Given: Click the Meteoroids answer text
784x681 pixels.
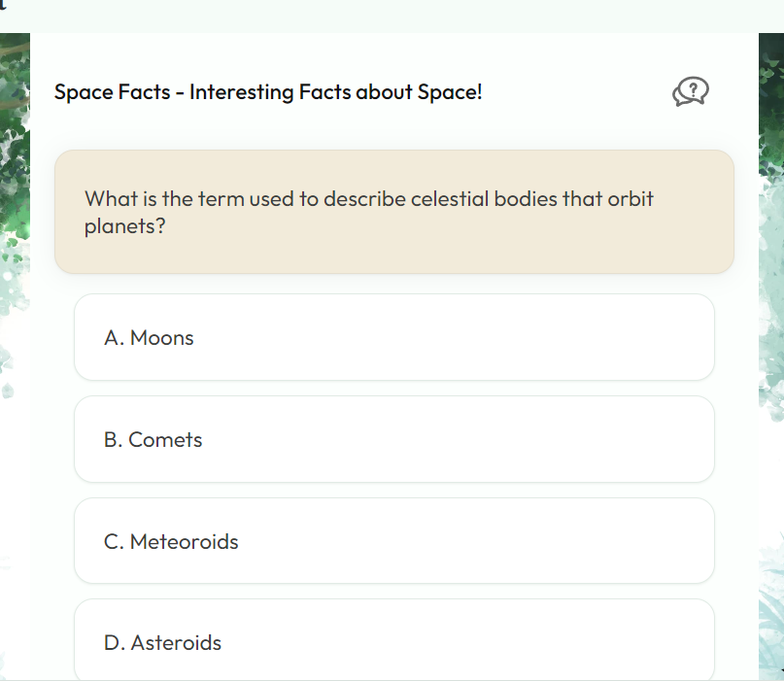Looking at the screenshot, I should click(x=184, y=542).
